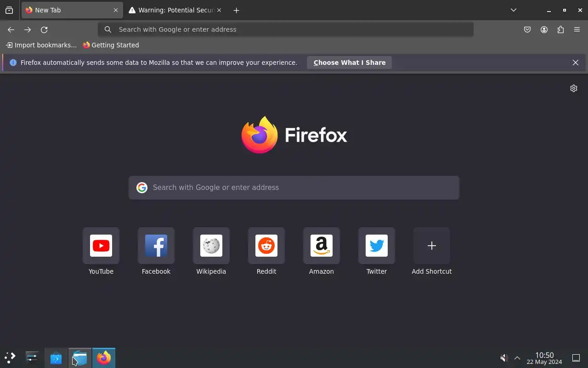This screenshot has height=368, width=588.
Task: Switch to the Warning: Potential Security tab
Action: (175, 10)
